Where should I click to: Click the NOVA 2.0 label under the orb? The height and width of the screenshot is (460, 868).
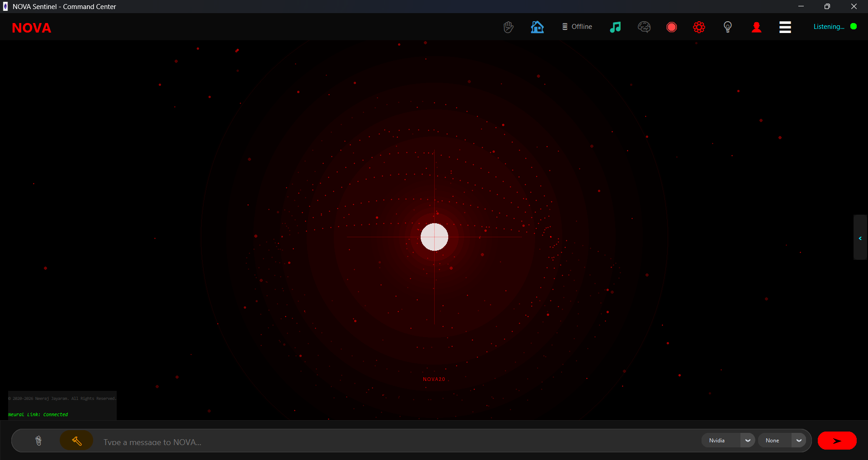coord(434,379)
